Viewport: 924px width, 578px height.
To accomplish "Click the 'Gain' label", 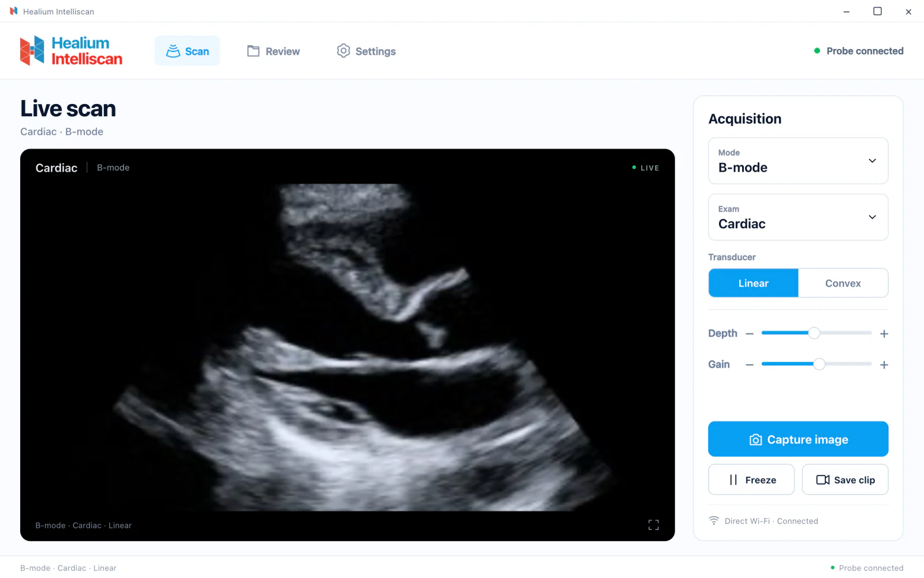I will pos(719,364).
